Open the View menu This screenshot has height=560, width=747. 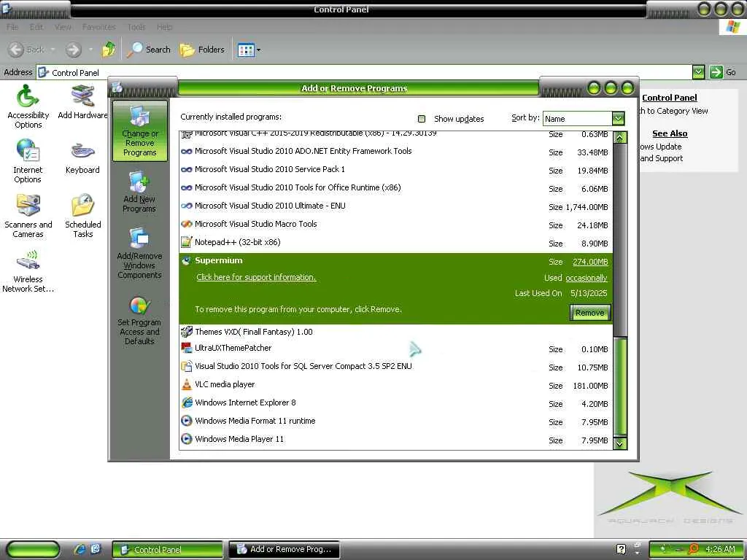[63, 27]
